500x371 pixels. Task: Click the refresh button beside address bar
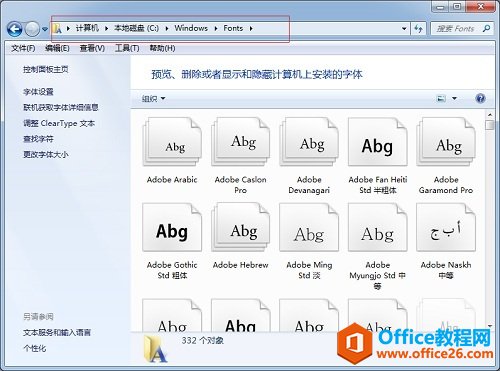coord(418,29)
